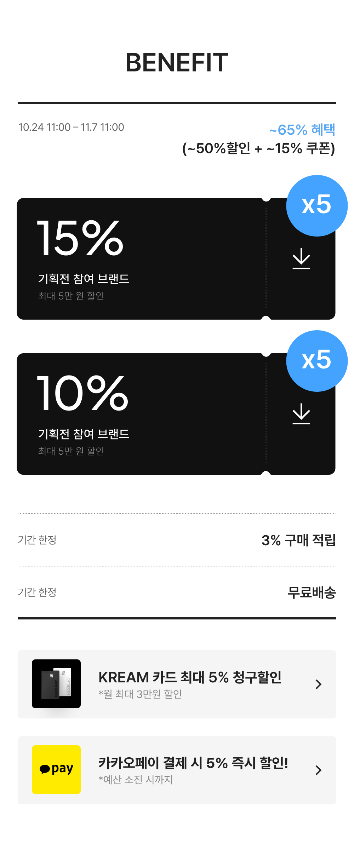This screenshot has width=354, height=868.
Task: Download the 10% coupon via arrow icon
Action: click(301, 414)
